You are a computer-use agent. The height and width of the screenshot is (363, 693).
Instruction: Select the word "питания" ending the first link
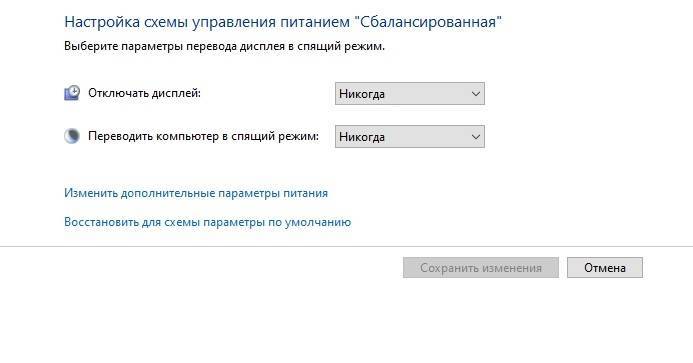click(x=305, y=193)
